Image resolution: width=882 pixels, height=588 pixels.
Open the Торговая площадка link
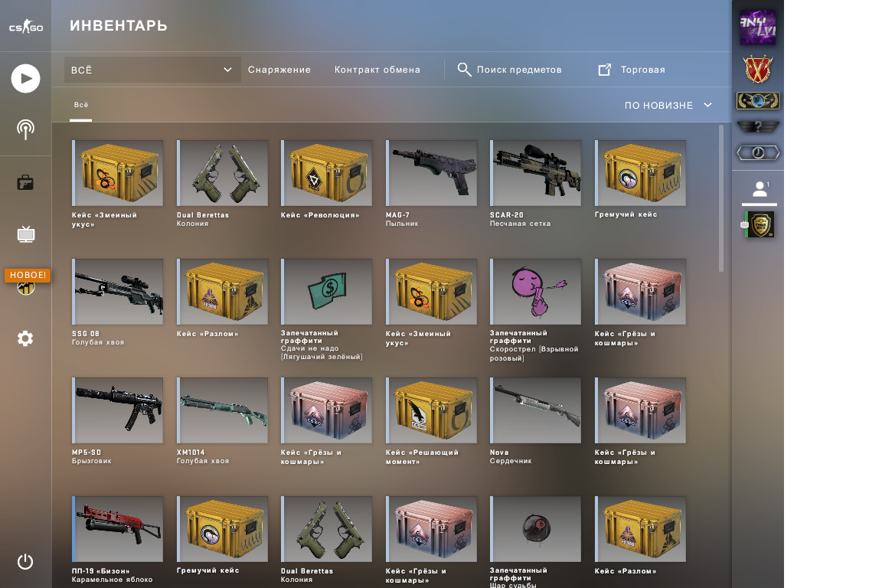coord(643,70)
